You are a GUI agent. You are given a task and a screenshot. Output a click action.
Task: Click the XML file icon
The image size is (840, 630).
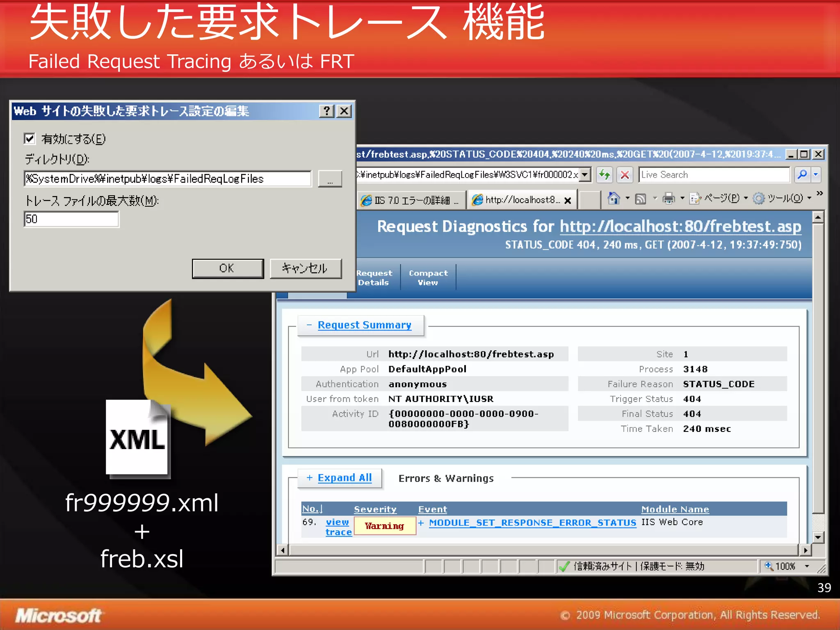tap(137, 438)
